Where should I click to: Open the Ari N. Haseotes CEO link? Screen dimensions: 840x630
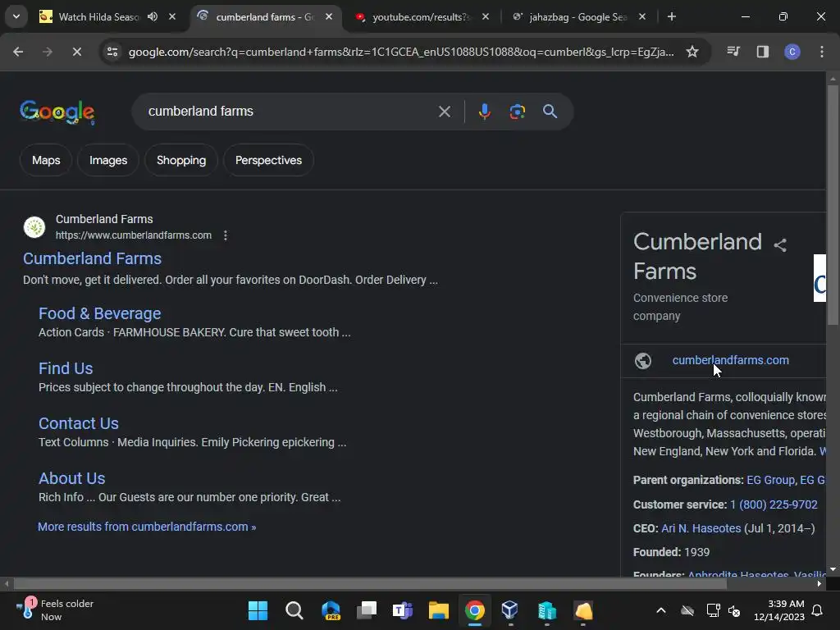coord(701,528)
